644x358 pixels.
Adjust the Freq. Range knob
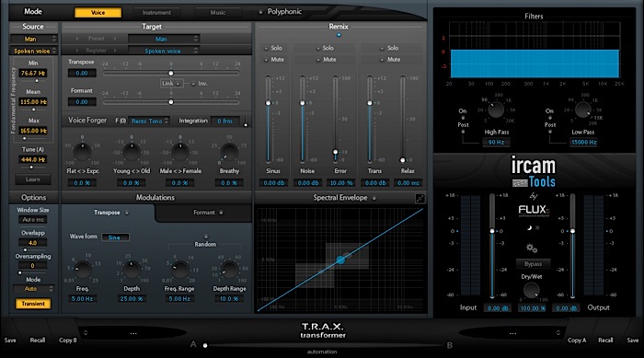point(180,270)
